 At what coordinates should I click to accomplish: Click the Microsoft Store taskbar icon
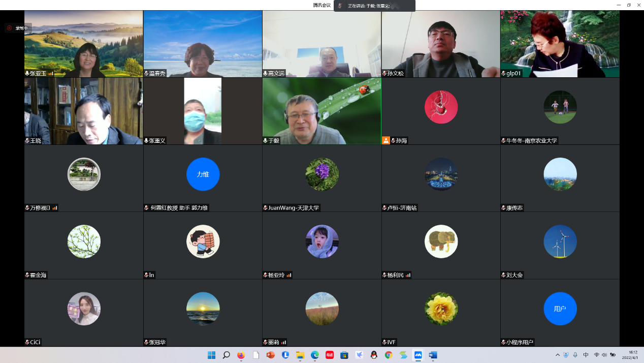pyautogui.click(x=344, y=355)
